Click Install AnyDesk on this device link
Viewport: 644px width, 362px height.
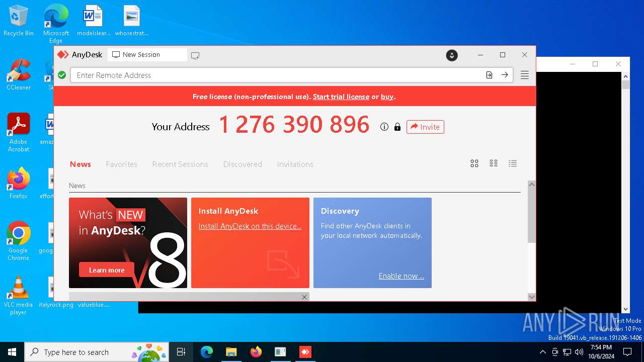pos(250,226)
